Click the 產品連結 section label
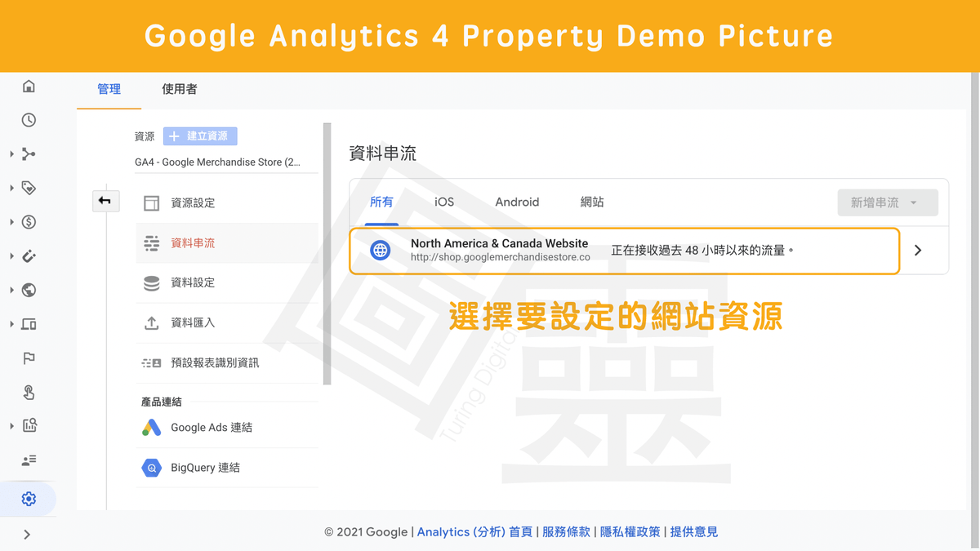This screenshot has width=980, height=551. (x=162, y=402)
